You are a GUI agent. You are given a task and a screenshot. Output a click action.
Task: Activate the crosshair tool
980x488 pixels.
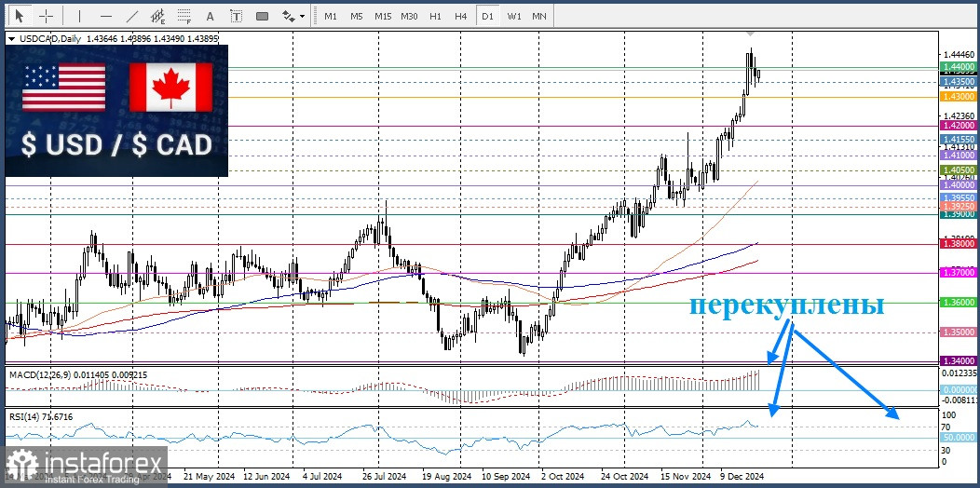tap(46, 16)
